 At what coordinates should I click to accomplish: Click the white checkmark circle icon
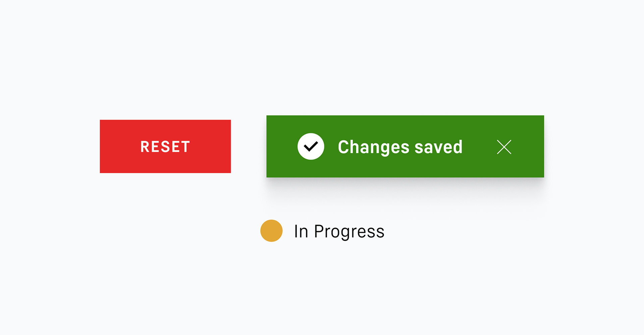tap(311, 146)
